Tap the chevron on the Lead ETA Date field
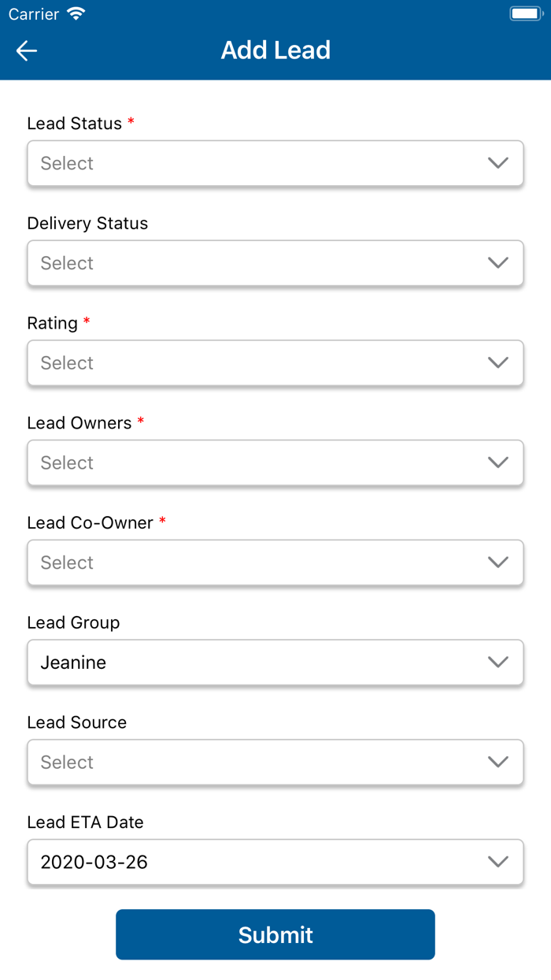Image resolution: width=551 pixels, height=980 pixels. pyautogui.click(x=497, y=862)
